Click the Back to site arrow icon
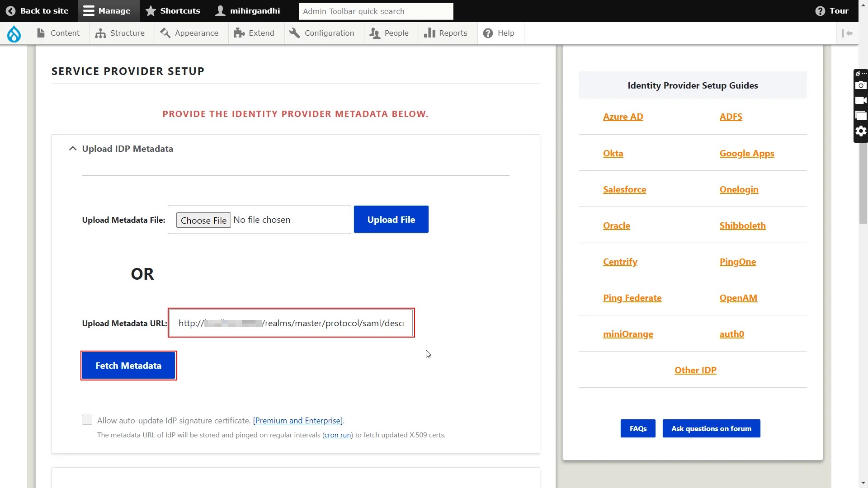Image resolution: width=868 pixels, height=488 pixels. (10, 11)
